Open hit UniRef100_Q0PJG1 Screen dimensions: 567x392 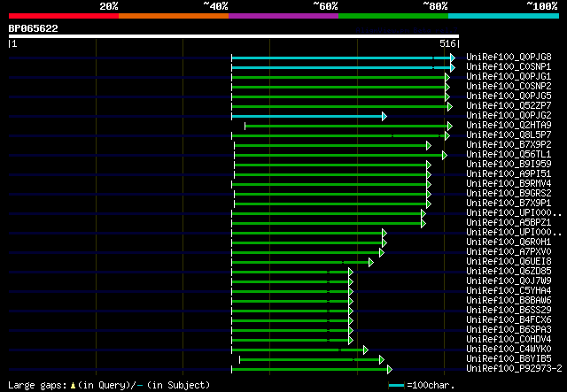click(509, 76)
